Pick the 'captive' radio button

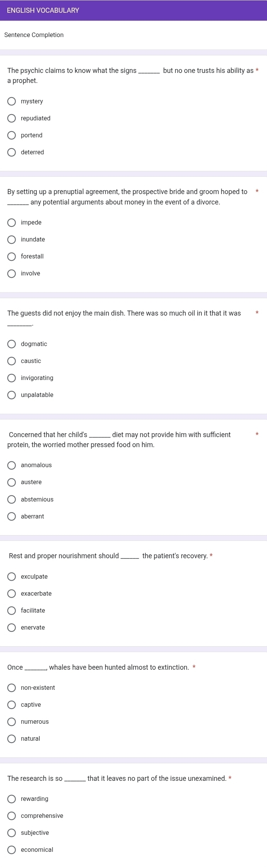[x=12, y=705]
